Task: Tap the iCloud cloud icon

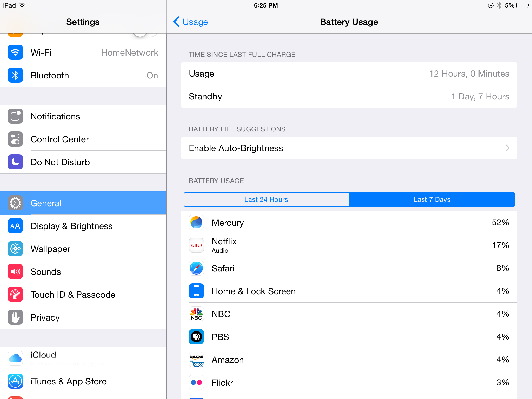Action: tap(15, 358)
